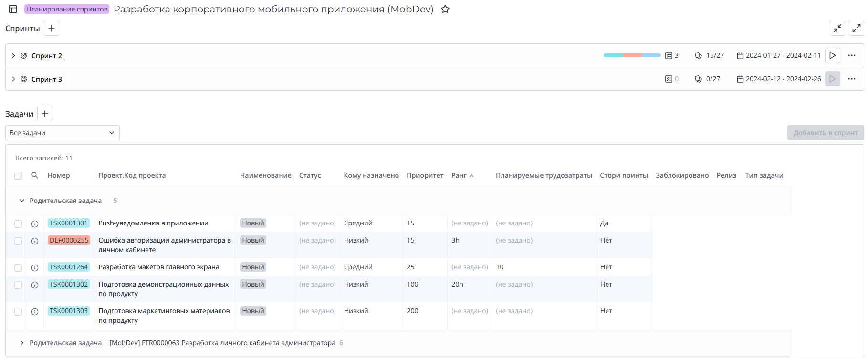Toggle select-all checkbox in table header

click(x=18, y=176)
